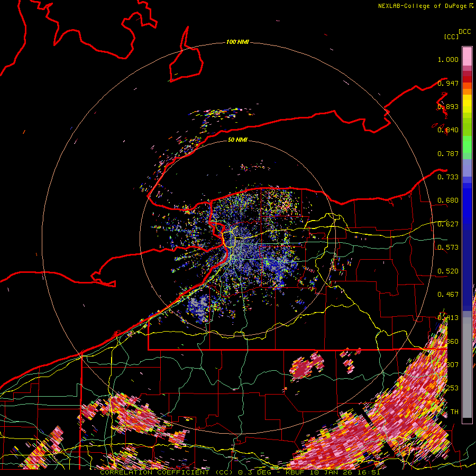
Task: Click the 0.627 scale value
Action: (x=448, y=224)
